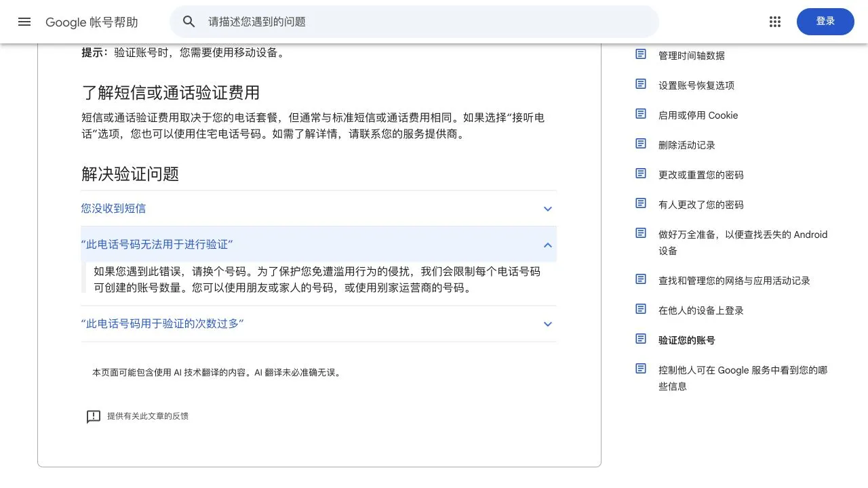Select the bold 验证您的账号 entry

[x=687, y=340]
